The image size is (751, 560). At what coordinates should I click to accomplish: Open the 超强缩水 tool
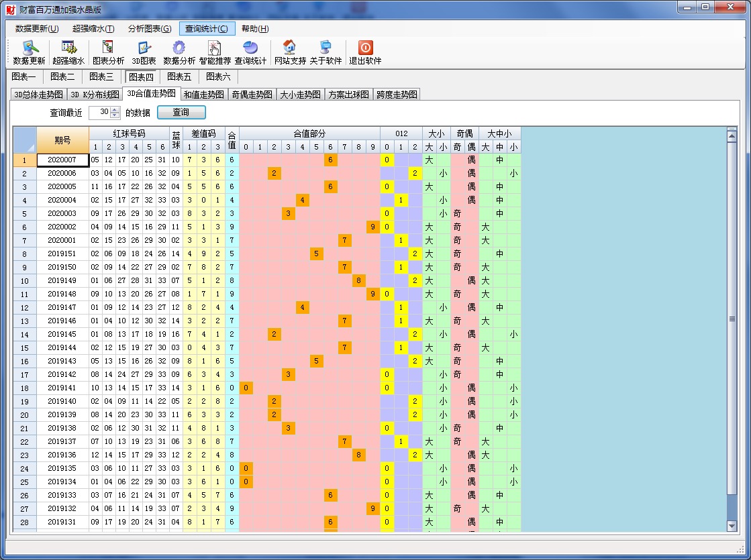68,48
